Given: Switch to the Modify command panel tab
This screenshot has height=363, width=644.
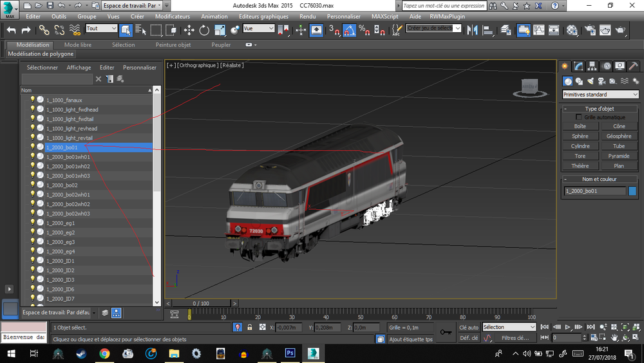Looking at the screenshot, I should [579, 66].
